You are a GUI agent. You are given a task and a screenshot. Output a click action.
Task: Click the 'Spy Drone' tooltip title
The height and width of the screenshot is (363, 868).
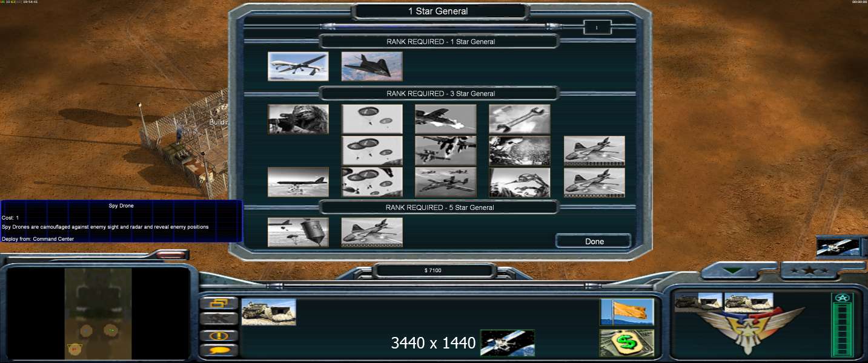coord(121,206)
